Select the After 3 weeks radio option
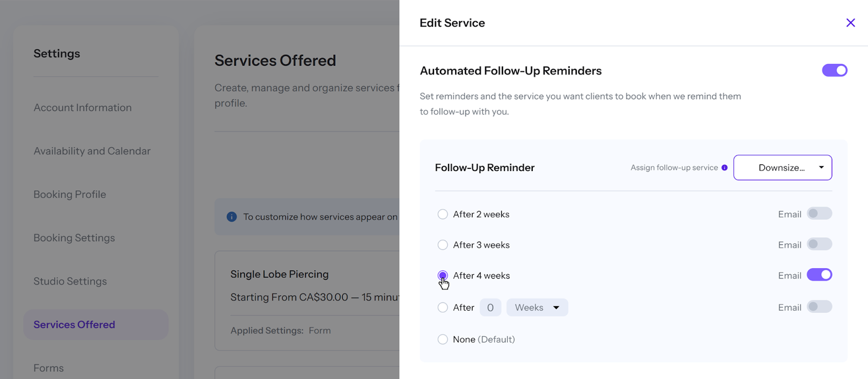Viewport: 868px width, 379px height. pos(443,245)
